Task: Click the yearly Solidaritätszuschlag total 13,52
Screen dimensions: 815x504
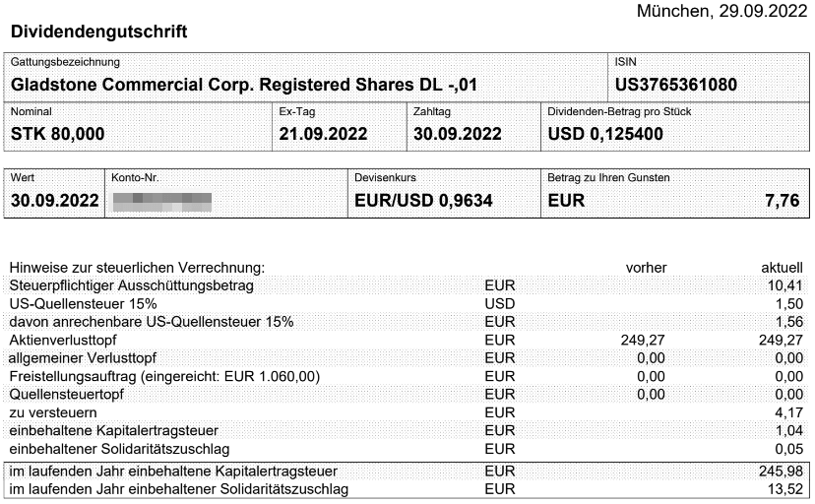Action: tap(785, 489)
